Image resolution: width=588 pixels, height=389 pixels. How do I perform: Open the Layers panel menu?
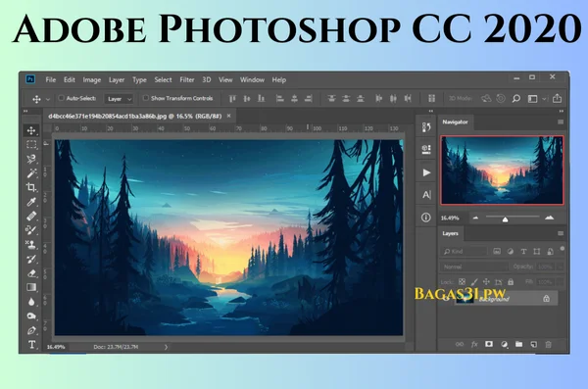(x=561, y=233)
